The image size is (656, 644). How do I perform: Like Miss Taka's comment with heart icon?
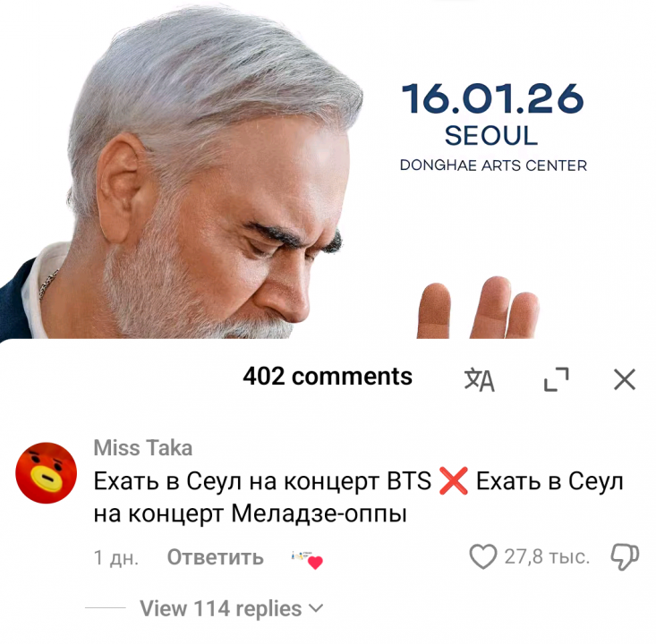coord(482,556)
